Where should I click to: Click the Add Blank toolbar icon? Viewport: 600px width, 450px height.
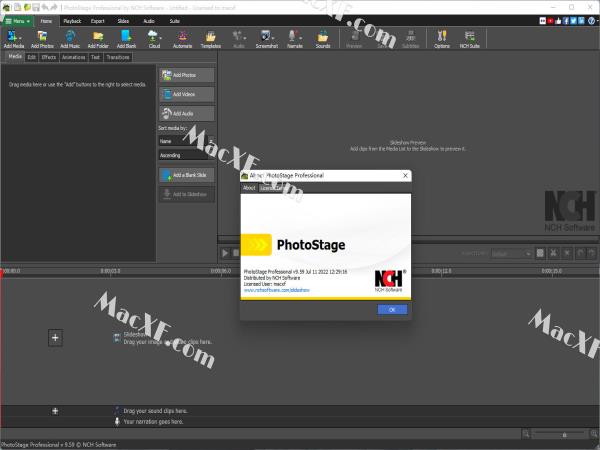pos(126,39)
